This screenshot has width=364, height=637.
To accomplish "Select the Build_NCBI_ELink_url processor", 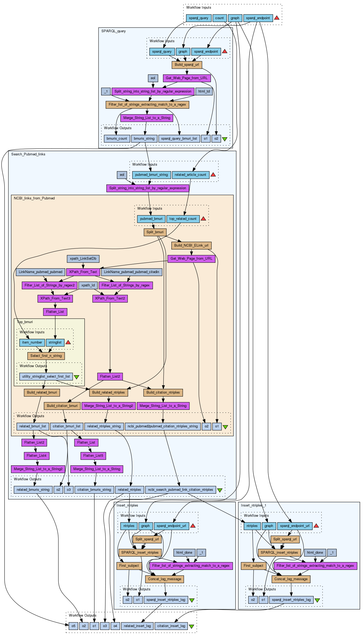I will 191,246.
